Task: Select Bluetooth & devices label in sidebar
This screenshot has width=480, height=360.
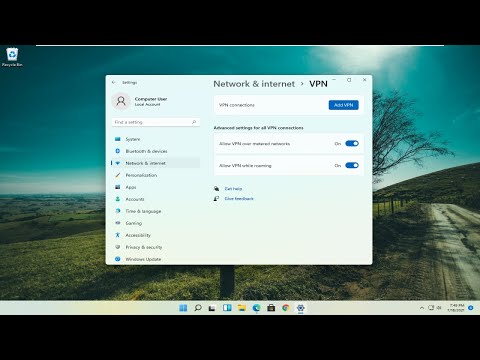Action: (146, 151)
